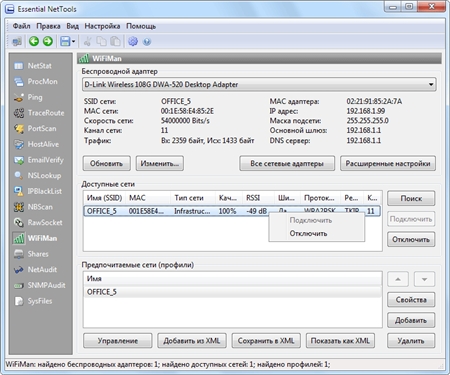Select the NSLookup tool in sidebar
Image resolution: width=450 pixels, height=375 pixels.
[37, 175]
